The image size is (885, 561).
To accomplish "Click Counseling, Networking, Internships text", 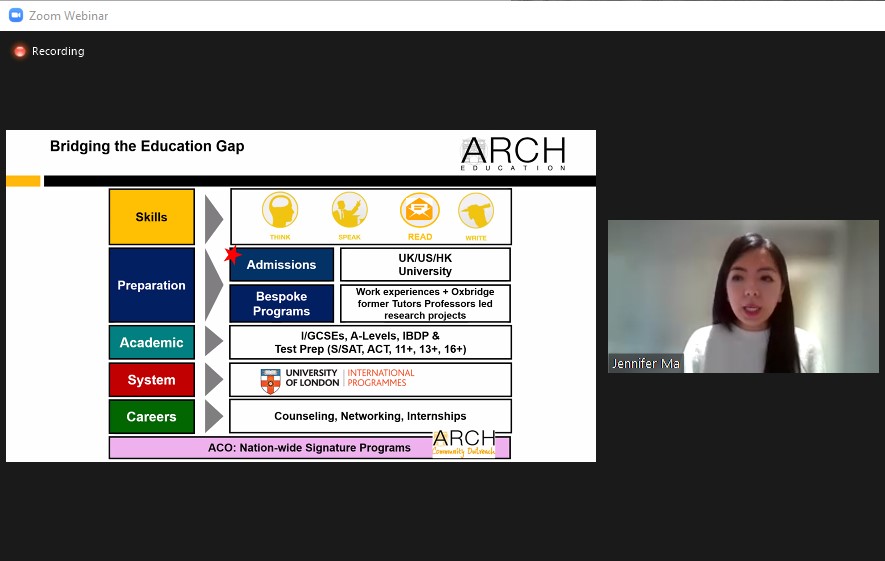I will click(x=370, y=417).
